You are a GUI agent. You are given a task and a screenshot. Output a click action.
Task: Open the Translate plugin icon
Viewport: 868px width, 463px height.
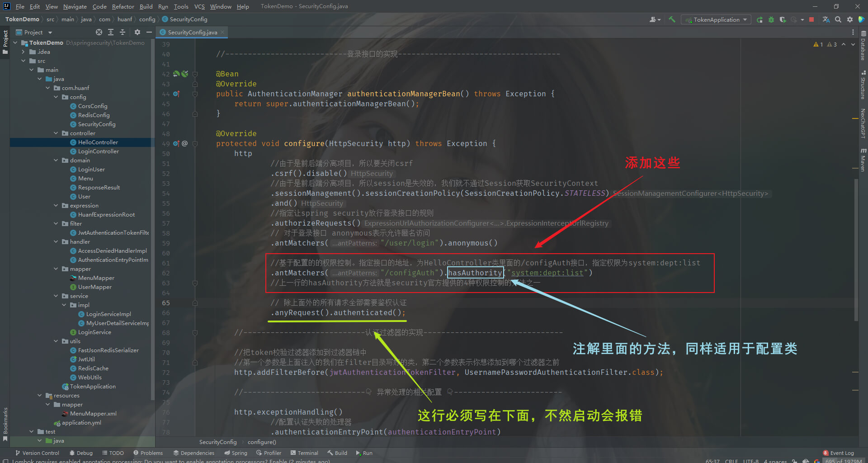[826, 19]
